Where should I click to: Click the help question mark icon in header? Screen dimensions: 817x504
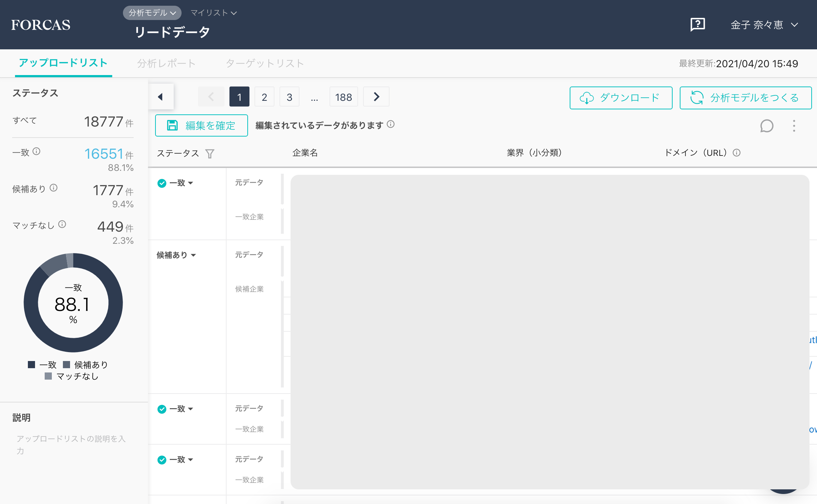pos(697,25)
